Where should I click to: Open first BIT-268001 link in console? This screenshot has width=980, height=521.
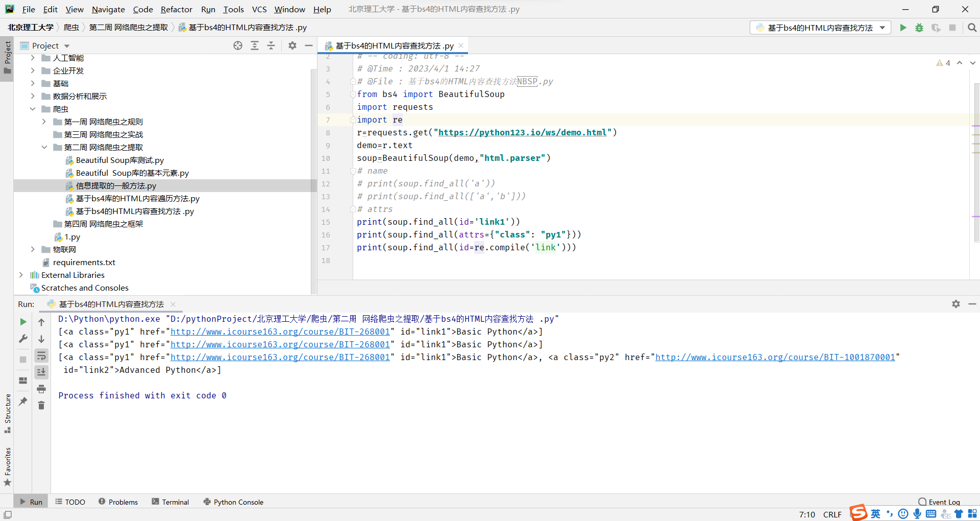coord(280,331)
